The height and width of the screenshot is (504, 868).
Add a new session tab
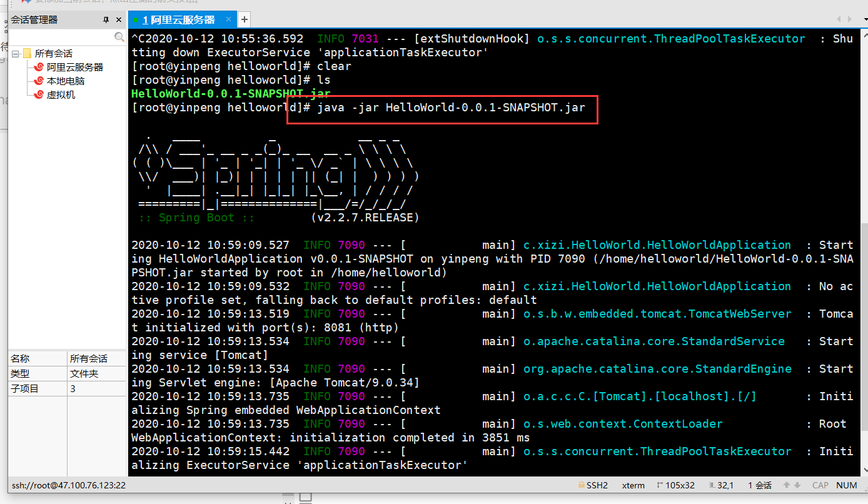coord(244,19)
